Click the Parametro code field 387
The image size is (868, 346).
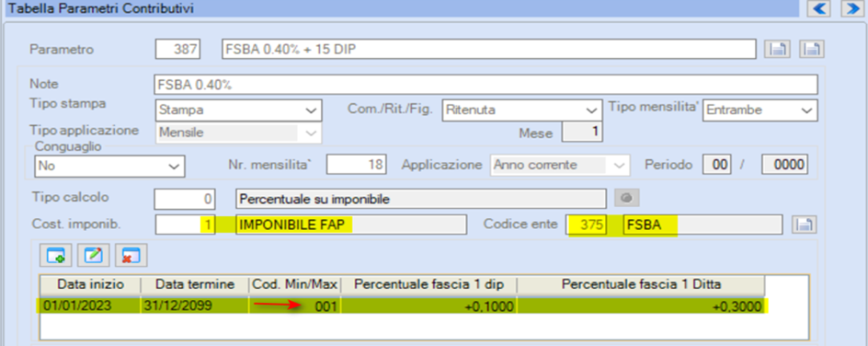click(x=177, y=50)
